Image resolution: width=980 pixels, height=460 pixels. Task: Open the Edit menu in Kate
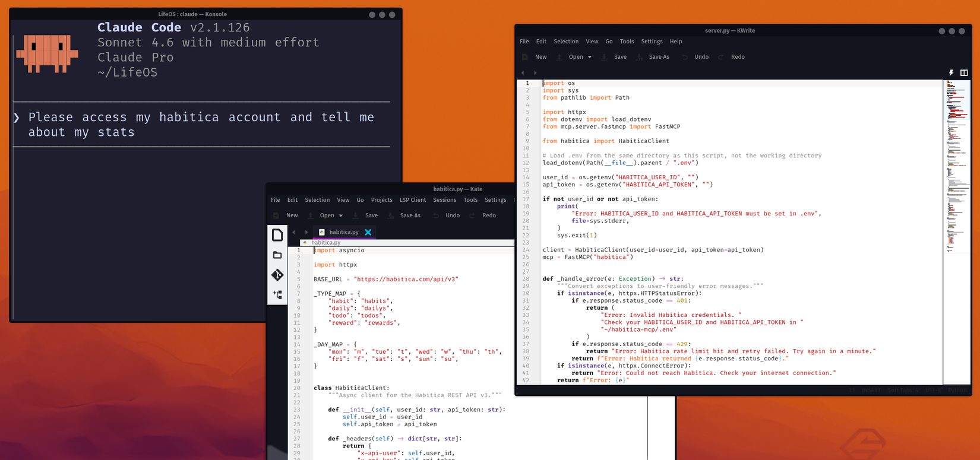tap(292, 200)
